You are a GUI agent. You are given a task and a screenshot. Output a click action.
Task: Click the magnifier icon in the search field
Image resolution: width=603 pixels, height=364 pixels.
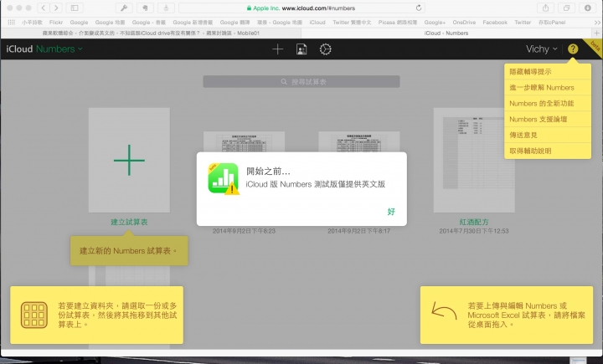click(x=284, y=81)
